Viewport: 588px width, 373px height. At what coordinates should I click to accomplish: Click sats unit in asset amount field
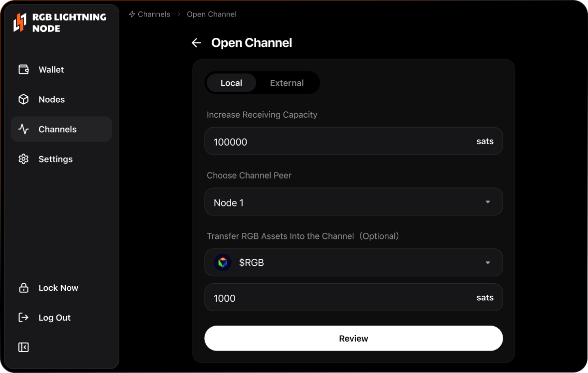(x=485, y=297)
